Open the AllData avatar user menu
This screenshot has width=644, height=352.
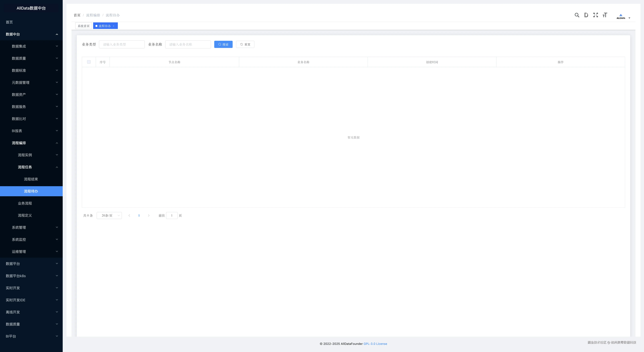(623, 16)
